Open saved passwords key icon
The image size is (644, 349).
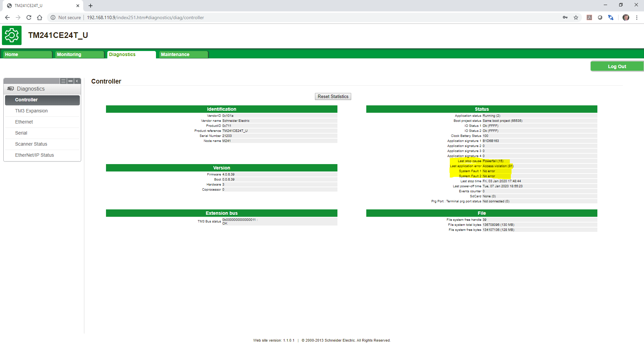[565, 17]
